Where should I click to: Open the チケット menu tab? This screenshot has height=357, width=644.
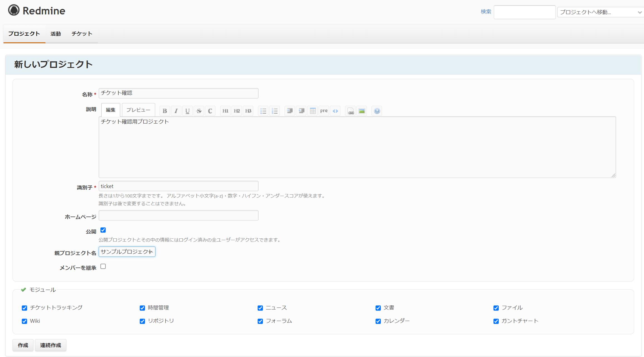point(82,34)
